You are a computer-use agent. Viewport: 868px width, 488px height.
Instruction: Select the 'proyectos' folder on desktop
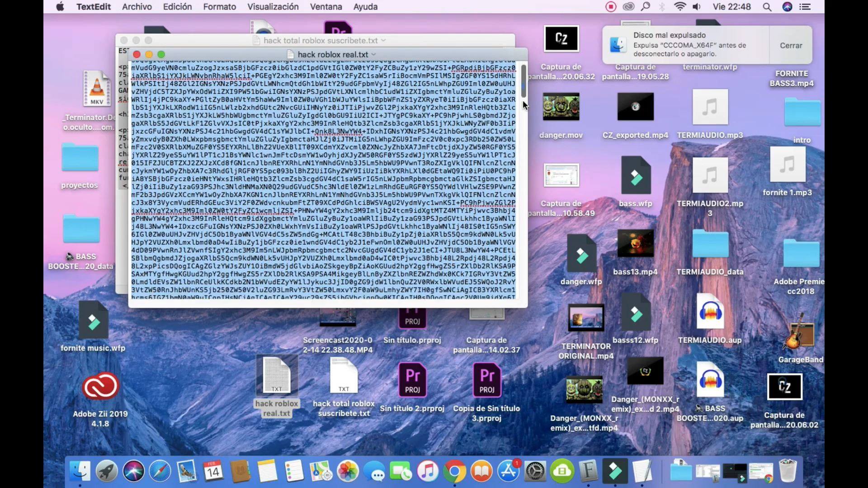[80, 157]
